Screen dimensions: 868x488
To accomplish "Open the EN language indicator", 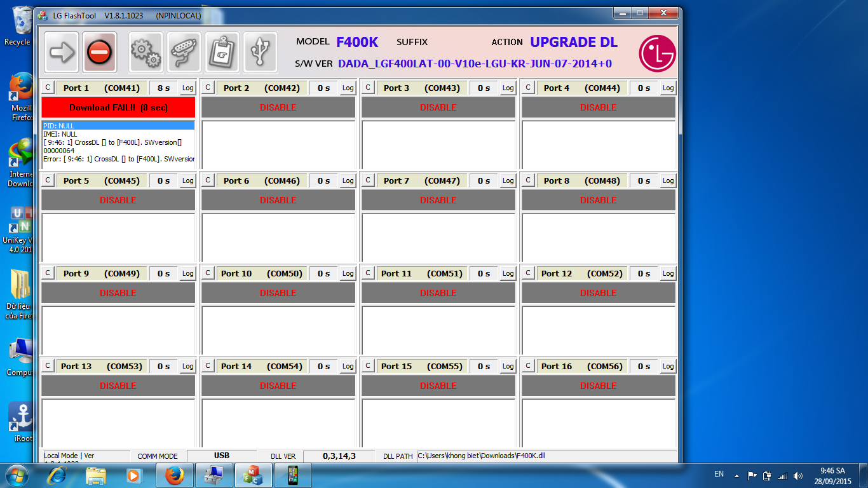I will pyautogui.click(x=719, y=475).
